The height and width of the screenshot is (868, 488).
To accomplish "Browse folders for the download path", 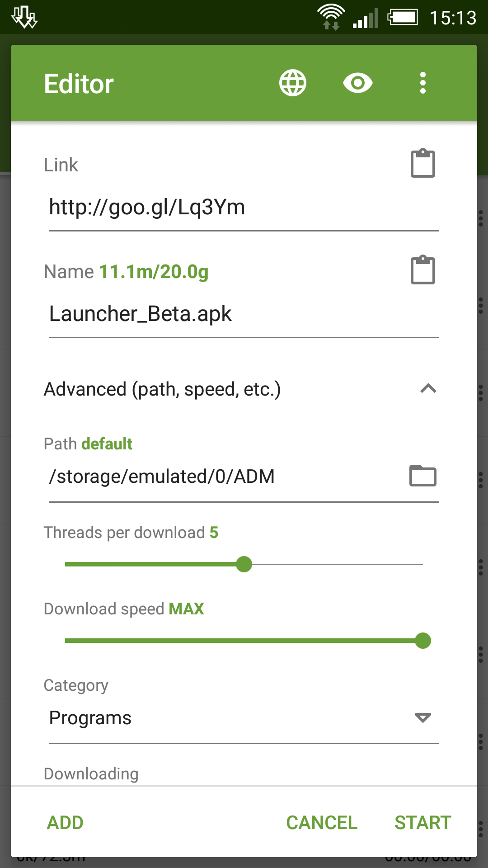I will pos(422,476).
